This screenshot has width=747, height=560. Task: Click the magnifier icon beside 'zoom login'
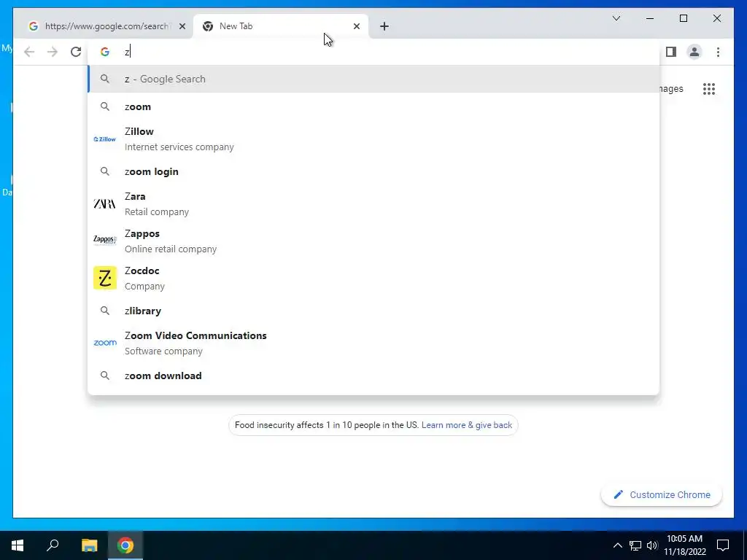pos(105,171)
